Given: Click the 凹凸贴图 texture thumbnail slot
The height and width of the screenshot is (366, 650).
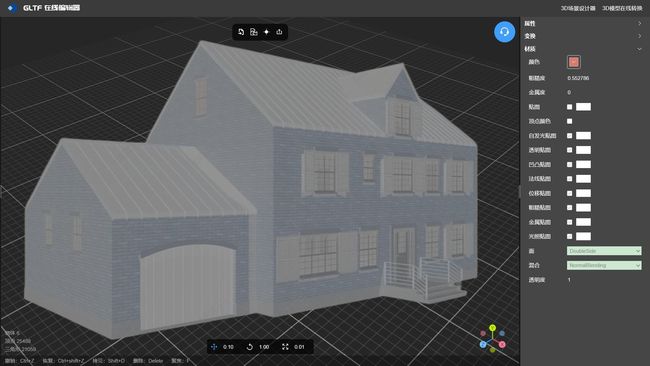Looking at the screenshot, I should click(x=583, y=165).
